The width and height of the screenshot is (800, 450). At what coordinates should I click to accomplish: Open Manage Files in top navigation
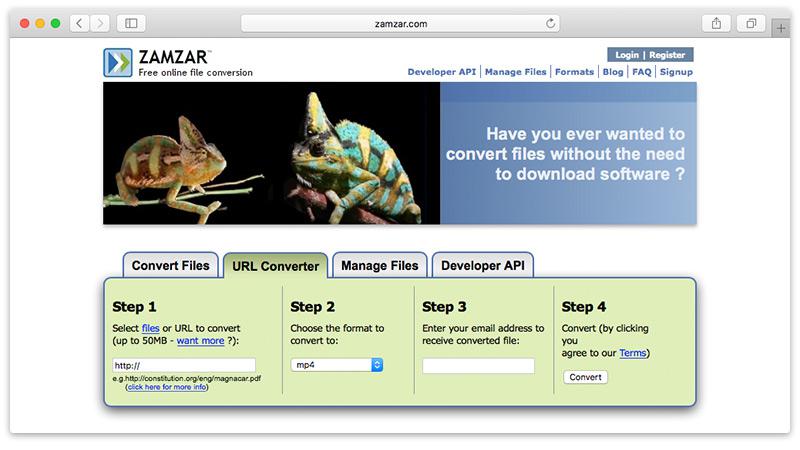tap(515, 72)
